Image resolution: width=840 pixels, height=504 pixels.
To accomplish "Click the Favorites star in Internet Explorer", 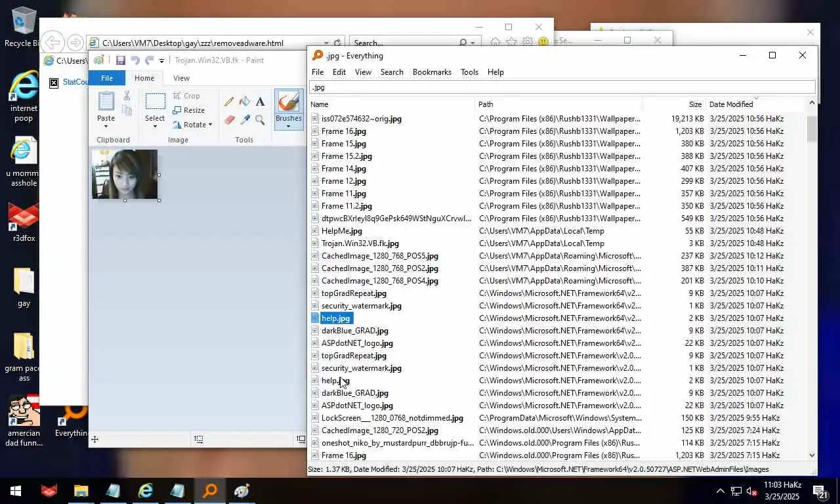I will point(511,42).
